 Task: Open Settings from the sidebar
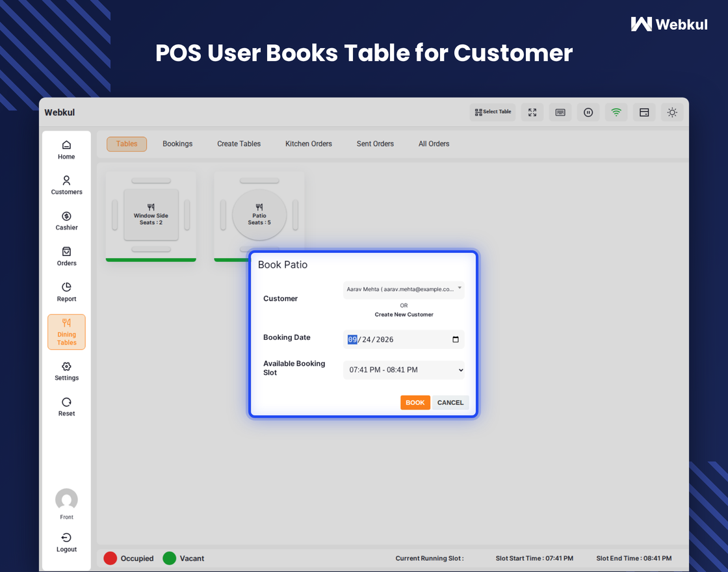point(66,371)
